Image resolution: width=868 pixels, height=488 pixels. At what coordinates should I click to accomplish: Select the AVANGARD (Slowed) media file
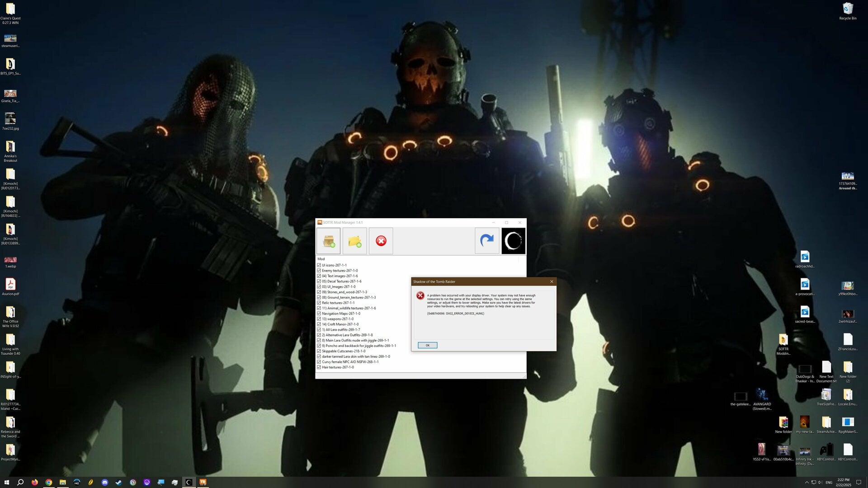tap(762, 399)
